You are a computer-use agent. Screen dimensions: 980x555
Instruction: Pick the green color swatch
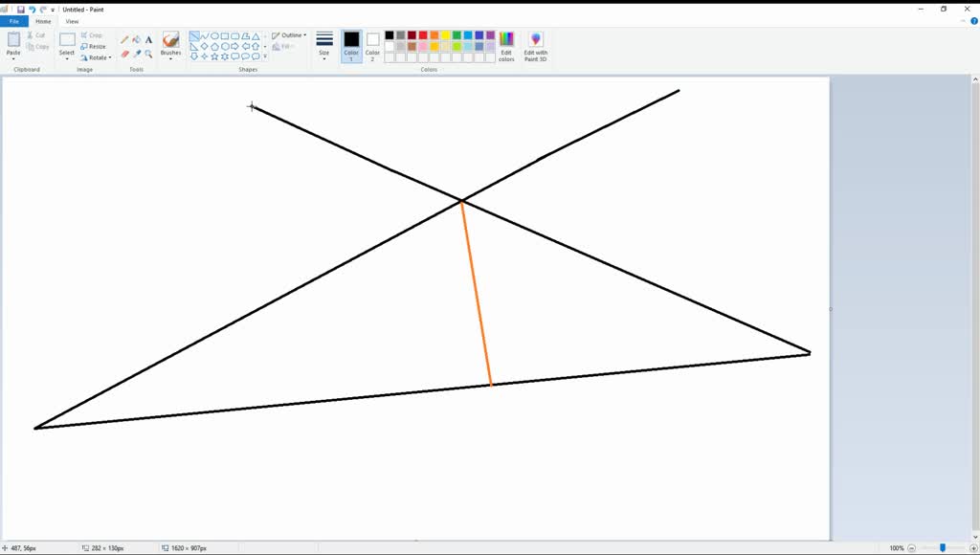[x=457, y=35]
